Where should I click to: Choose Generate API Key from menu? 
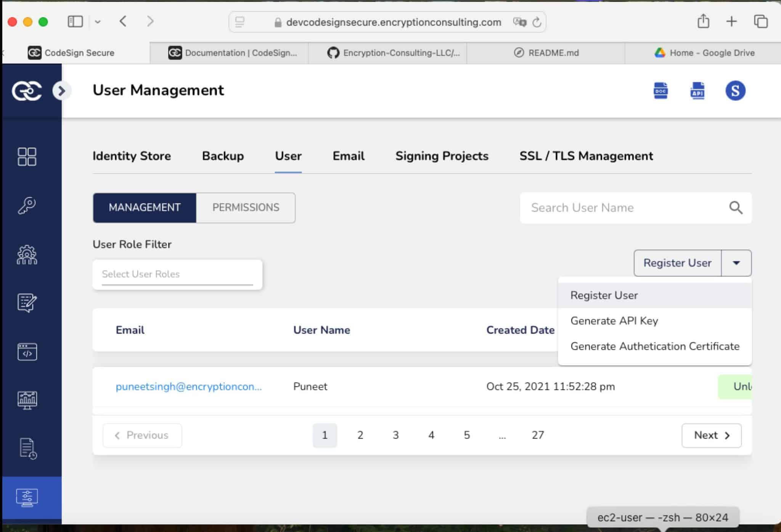pos(614,321)
